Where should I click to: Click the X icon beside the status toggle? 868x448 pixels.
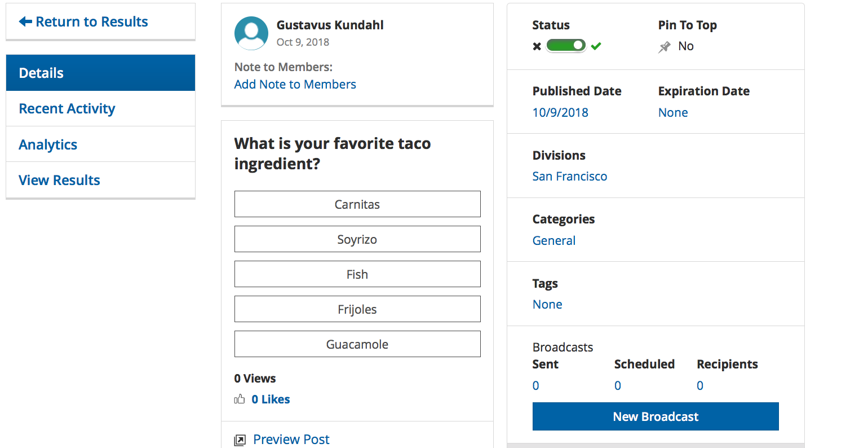[537, 46]
